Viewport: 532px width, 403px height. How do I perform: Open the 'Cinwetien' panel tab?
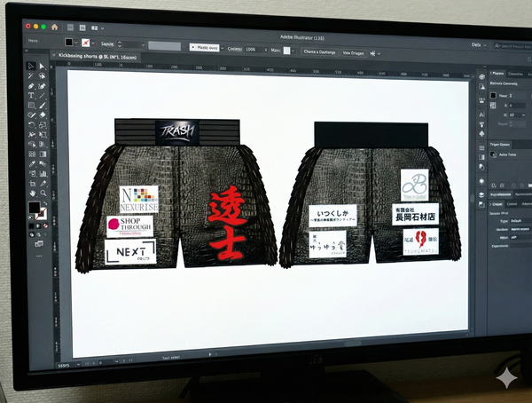[515, 74]
